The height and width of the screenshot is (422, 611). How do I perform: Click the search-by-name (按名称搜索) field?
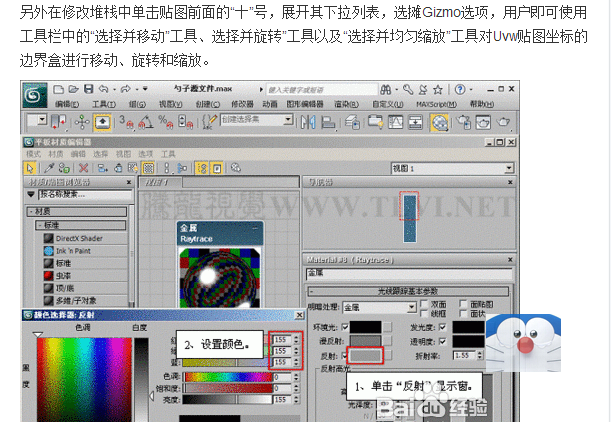[x=85, y=194]
